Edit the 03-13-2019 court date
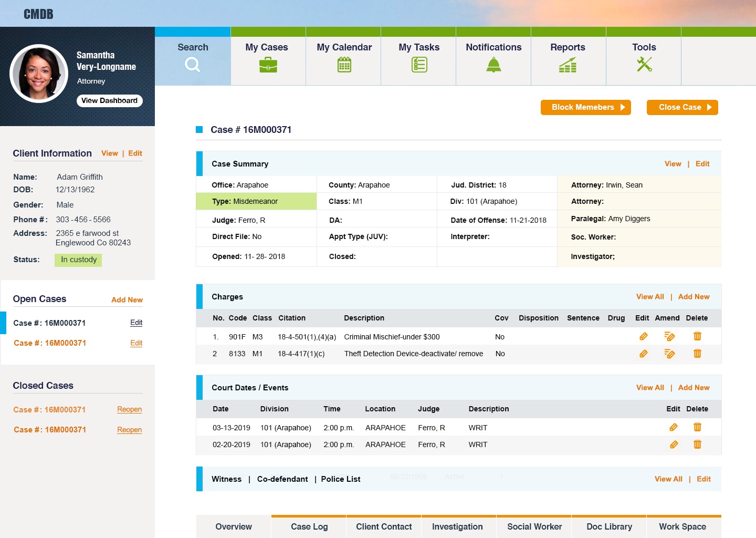The width and height of the screenshot is (756, 538). 674,427
